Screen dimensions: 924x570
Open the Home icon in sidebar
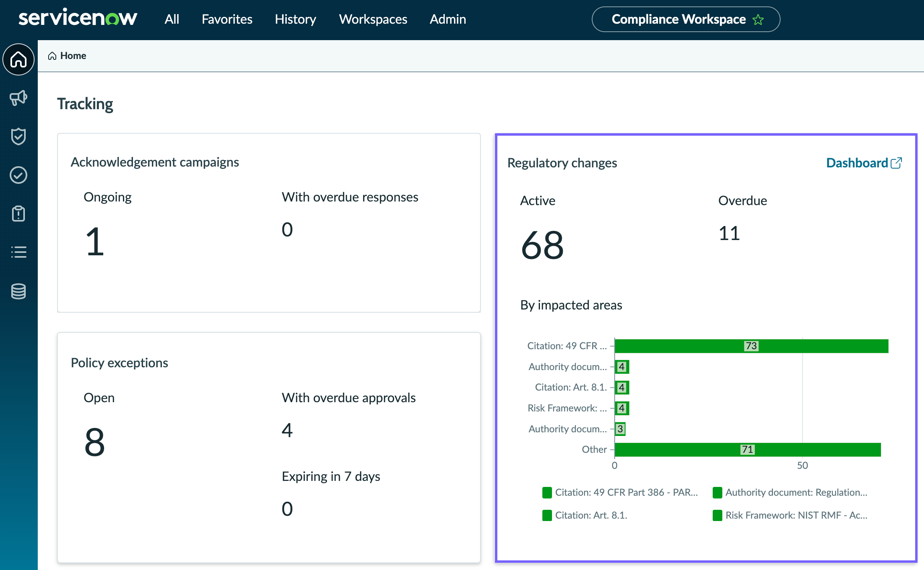[x=18, y=59]
